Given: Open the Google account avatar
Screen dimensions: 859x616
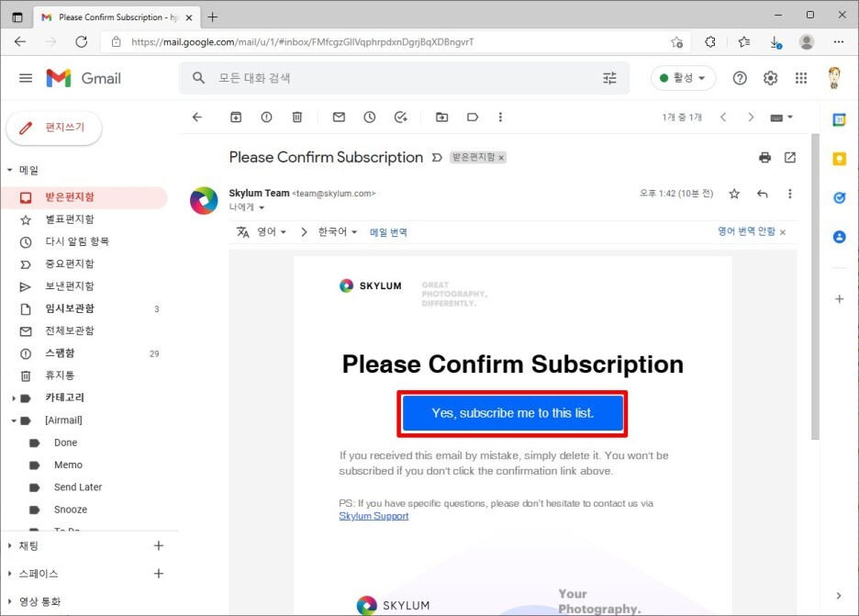Looking at the screenshot, I should tap(834, 78).
